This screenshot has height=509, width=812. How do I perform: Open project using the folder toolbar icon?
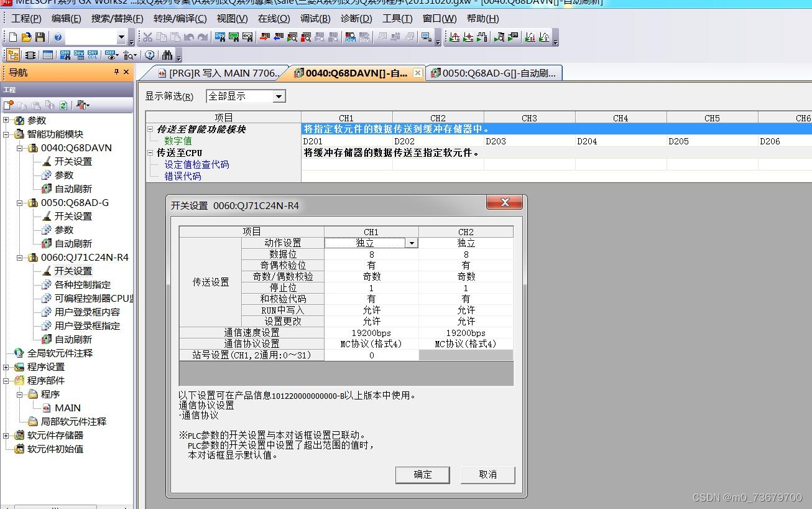coord(27,37)
